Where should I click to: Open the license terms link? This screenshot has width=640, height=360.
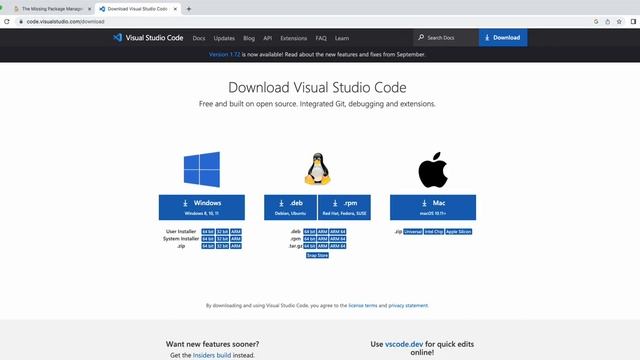coord(363,305)
